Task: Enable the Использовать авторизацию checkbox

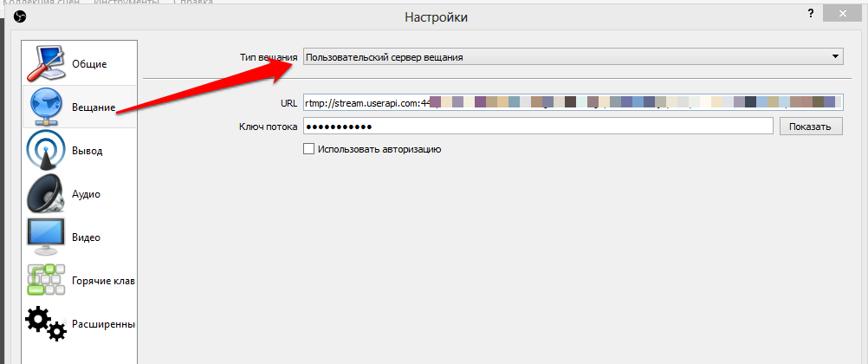Action: click(308, 149)
